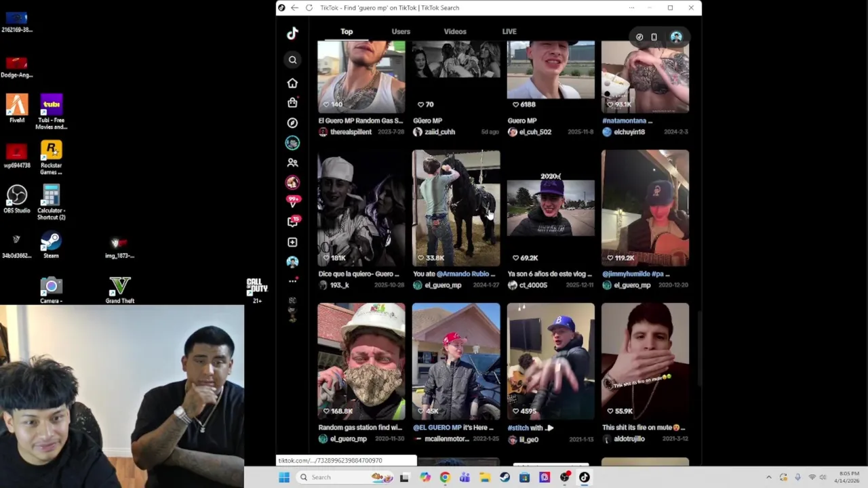The image size is (868, 488).
Task: Open the video with 93.1K likes
Action: click(645, 77)
